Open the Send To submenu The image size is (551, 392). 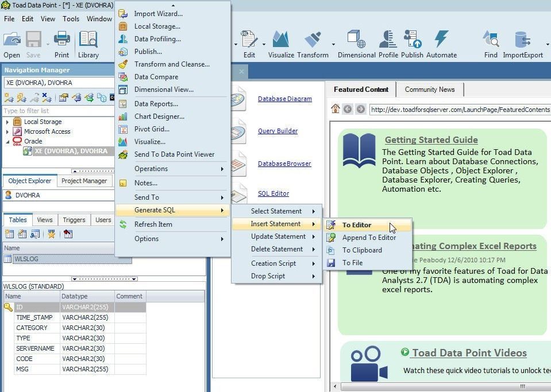point(172,197)
